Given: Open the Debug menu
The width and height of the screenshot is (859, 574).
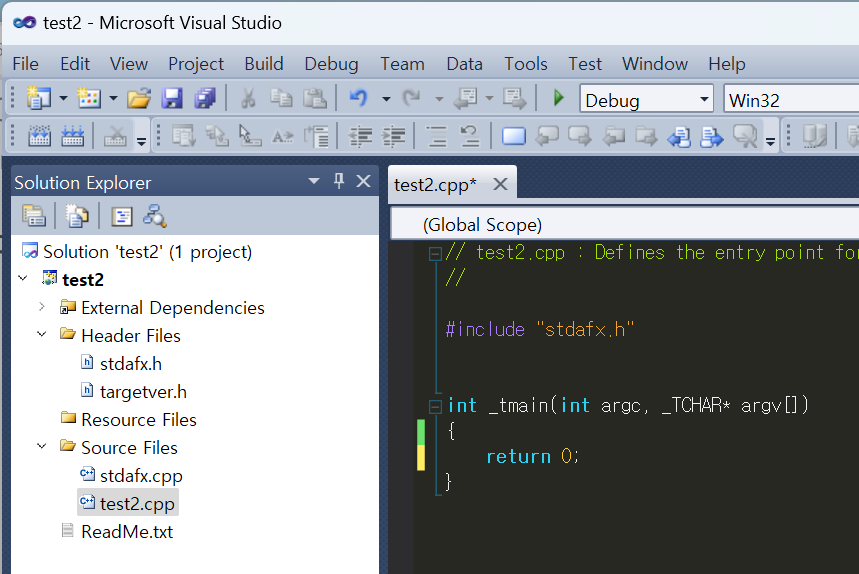Looking at the screenshot, I should [x=331, y=64].
